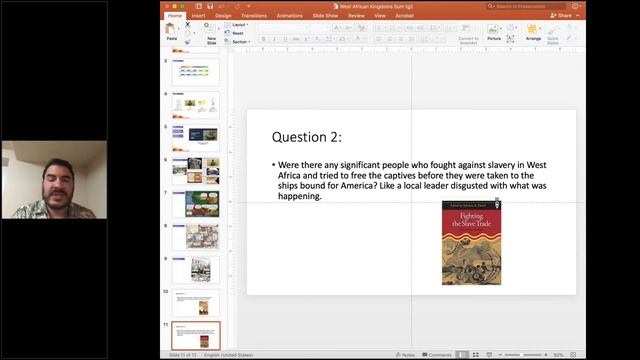The image size is (640, 360).
Task: Switch to Normal view in the status bar
Action: coord(462,355)
